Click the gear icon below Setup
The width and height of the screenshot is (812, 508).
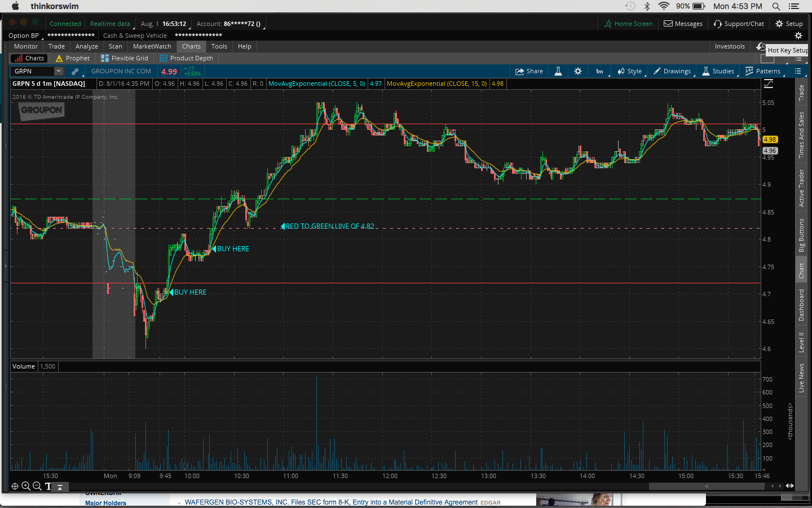tap(798, 36)
